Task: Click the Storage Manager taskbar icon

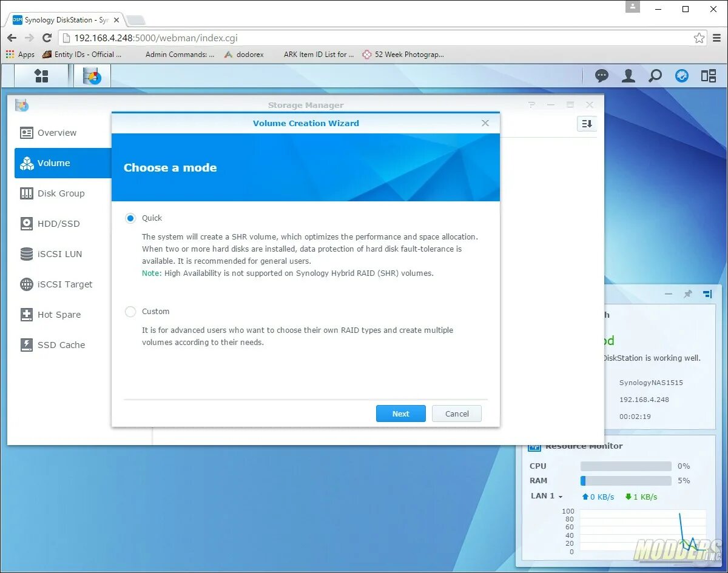Action: point(92,76)
